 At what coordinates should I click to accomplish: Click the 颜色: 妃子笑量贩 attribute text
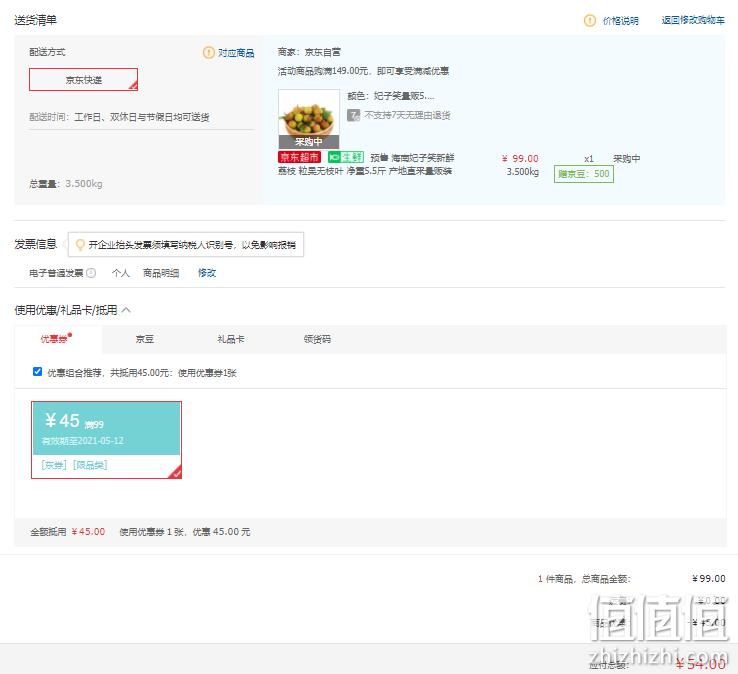[391, 96]
